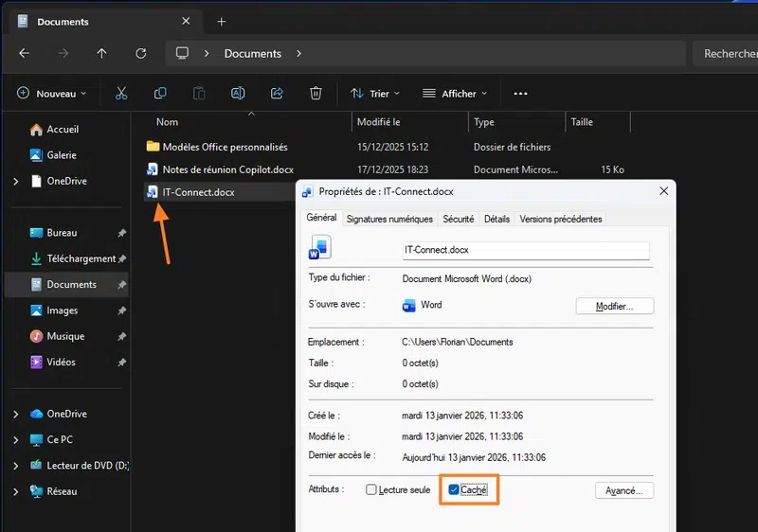Viewport: 758px width, 532px height.
Task: Refresh the Documents folder view
Action: click(x=141, y=54)
